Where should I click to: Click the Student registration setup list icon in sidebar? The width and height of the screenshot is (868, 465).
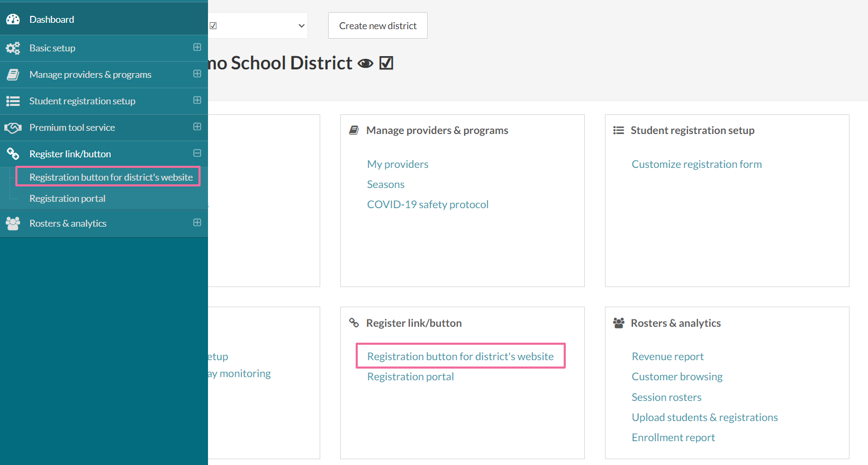[x=13, y=101]
